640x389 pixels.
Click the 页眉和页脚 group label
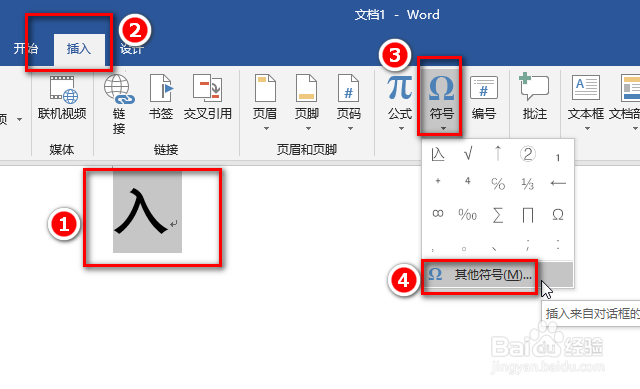(x=307, y=149)
